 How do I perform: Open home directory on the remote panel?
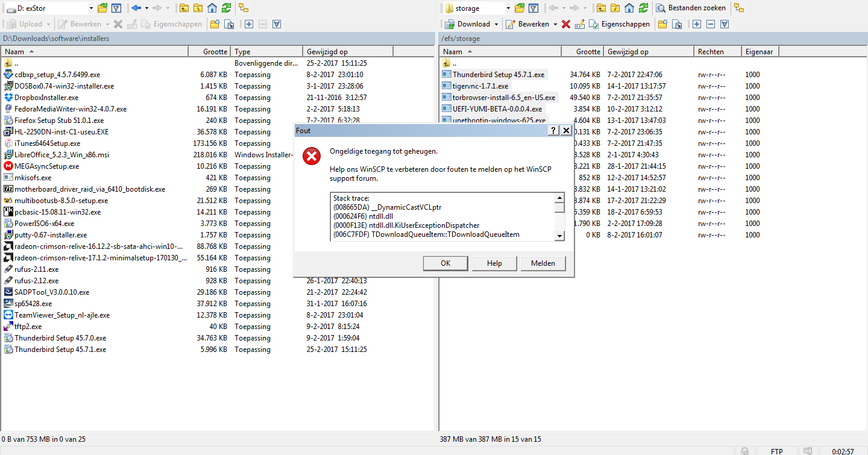tap(628, 8)
